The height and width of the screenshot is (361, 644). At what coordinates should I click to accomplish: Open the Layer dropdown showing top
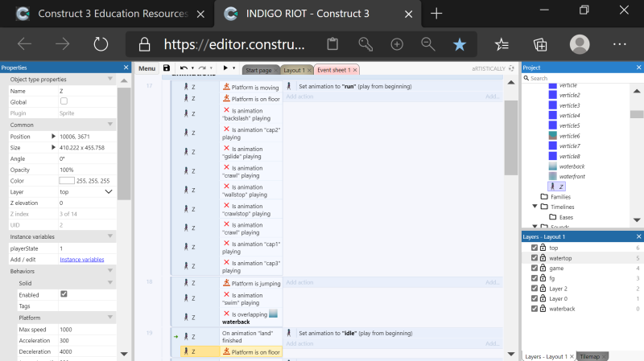(86, 191)
